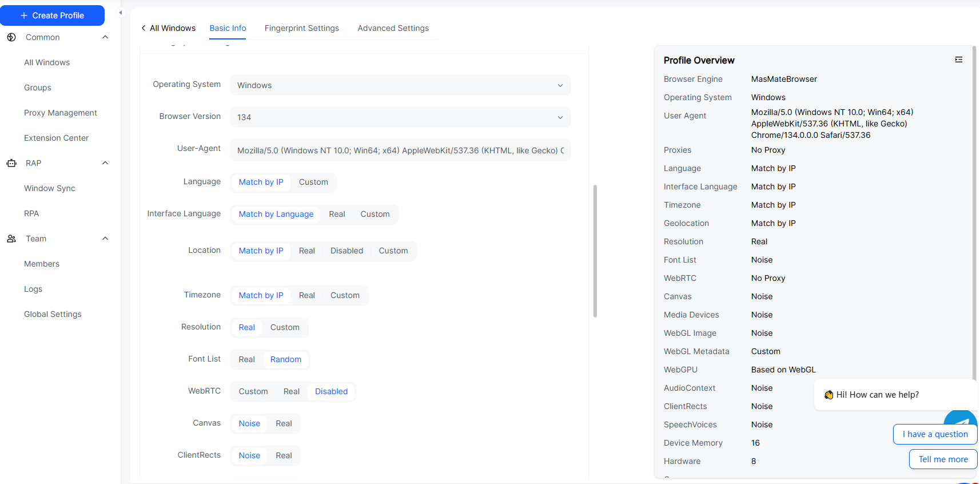Open the Browser Version dropdown

pos(400,117)
